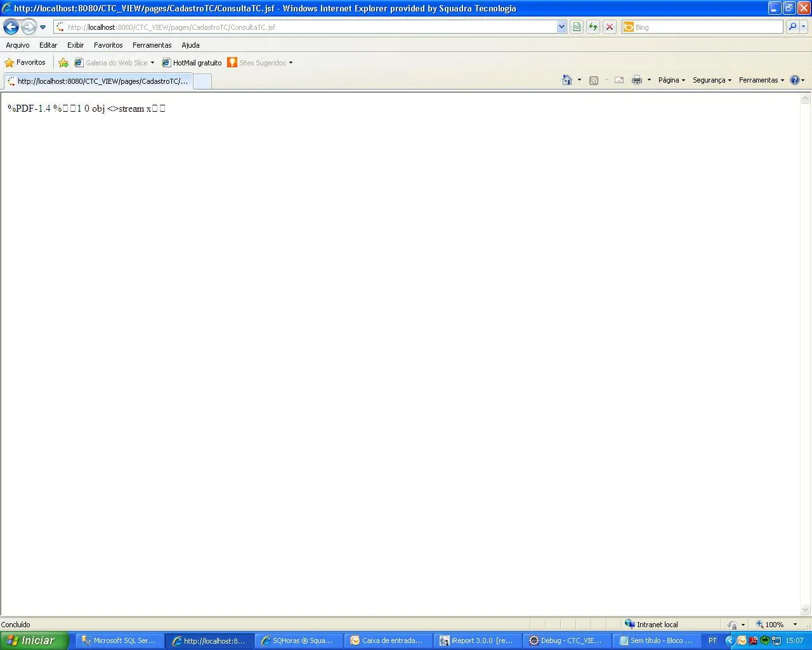Click the scrollbar down arrow

coord(806,610)
